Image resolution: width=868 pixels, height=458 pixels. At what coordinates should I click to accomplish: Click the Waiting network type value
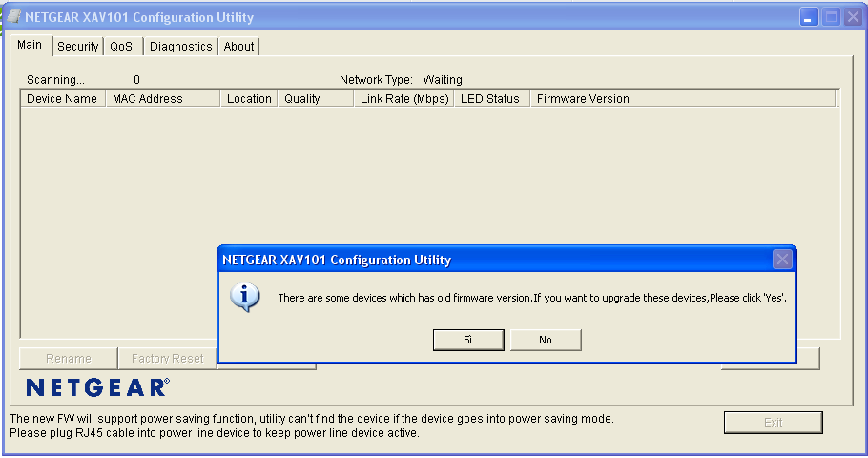click(443, 80)
